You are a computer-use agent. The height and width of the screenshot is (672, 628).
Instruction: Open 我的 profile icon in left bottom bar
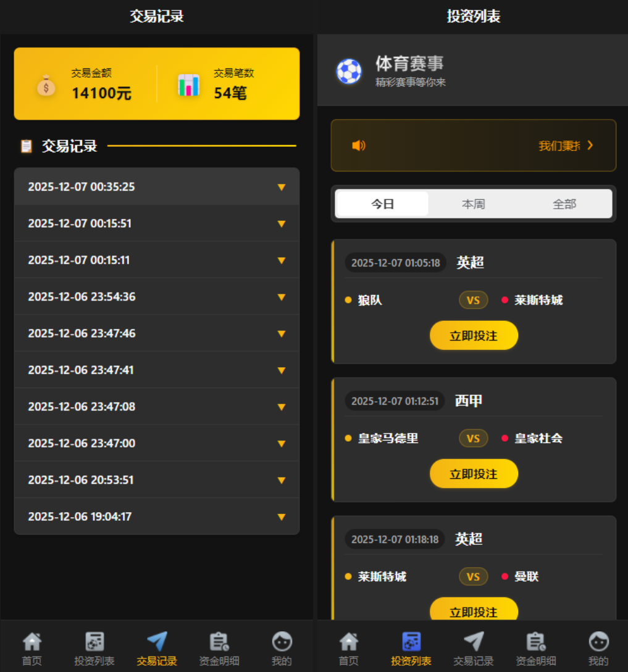(282, 642)
